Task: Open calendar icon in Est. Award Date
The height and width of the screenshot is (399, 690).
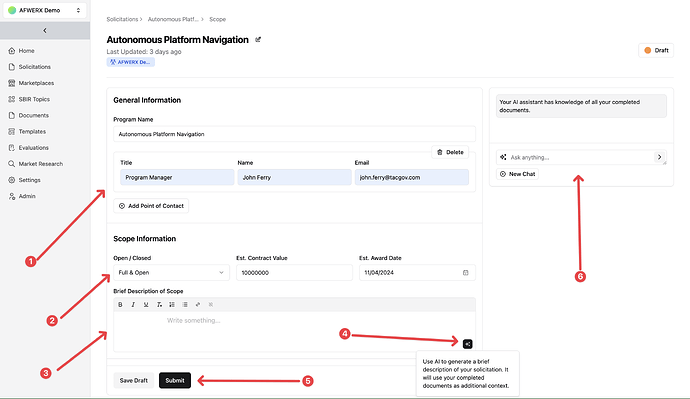Action: tap(465, 273)
